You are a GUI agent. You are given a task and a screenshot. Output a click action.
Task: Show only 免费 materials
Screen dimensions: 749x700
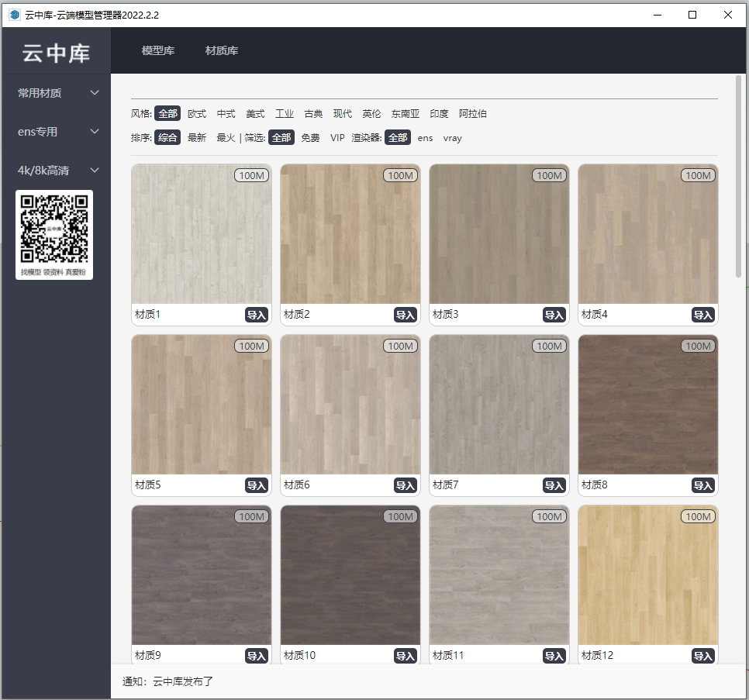[x=310, y=138]
